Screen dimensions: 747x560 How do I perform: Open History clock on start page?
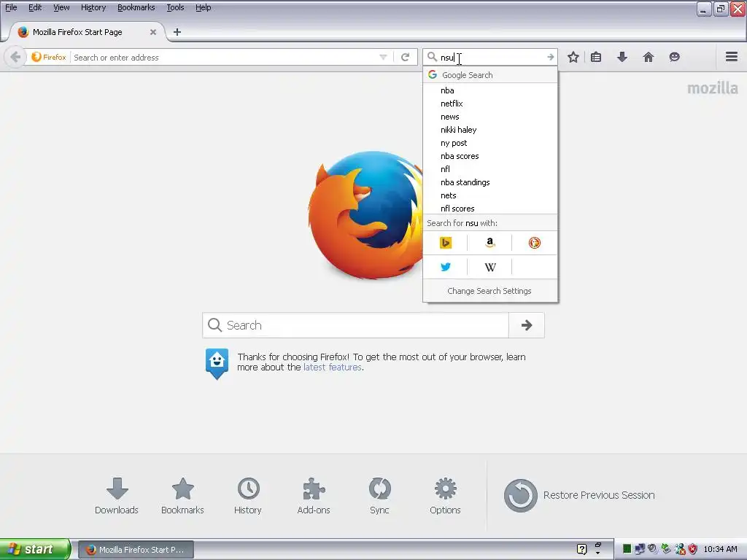coord(248,496)
